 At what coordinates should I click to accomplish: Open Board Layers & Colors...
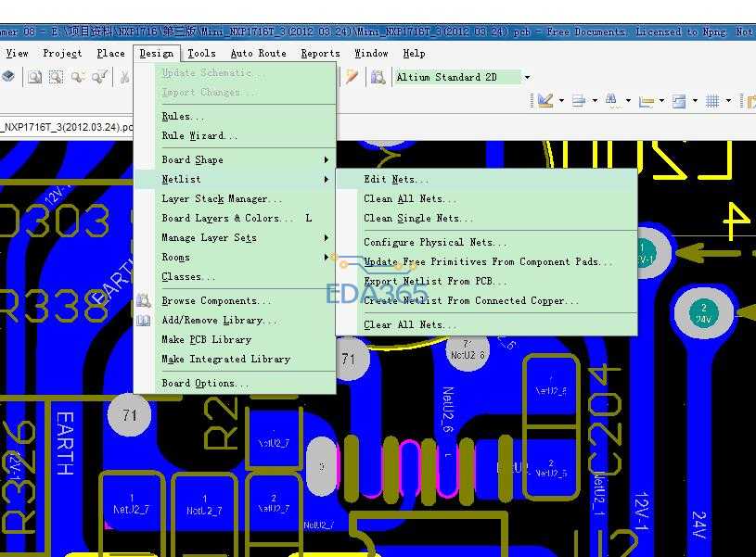(236, 218)
